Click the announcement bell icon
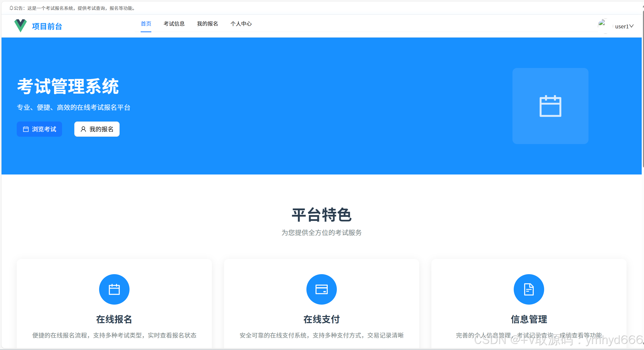Viewport: 644px width, 350px height. [11, 8]
